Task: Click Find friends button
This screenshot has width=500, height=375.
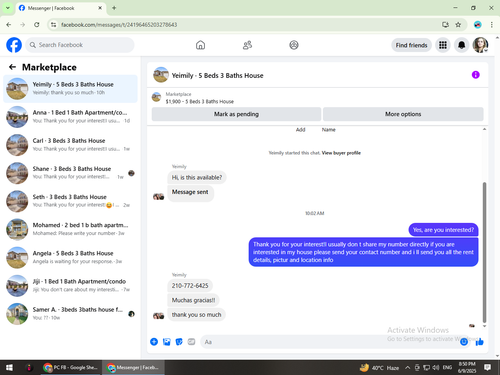Action: pos(411,45)
